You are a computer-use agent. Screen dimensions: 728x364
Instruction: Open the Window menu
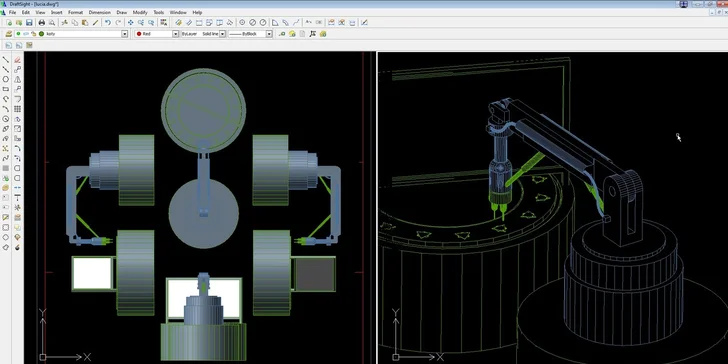[x=178, y=13]
